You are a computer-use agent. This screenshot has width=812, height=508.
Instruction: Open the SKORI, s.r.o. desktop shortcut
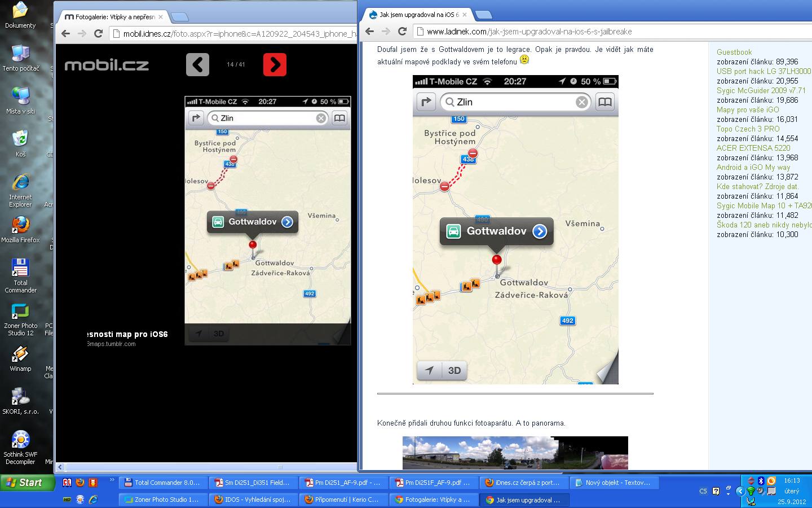pyautogui.click(x=20, y=401)
